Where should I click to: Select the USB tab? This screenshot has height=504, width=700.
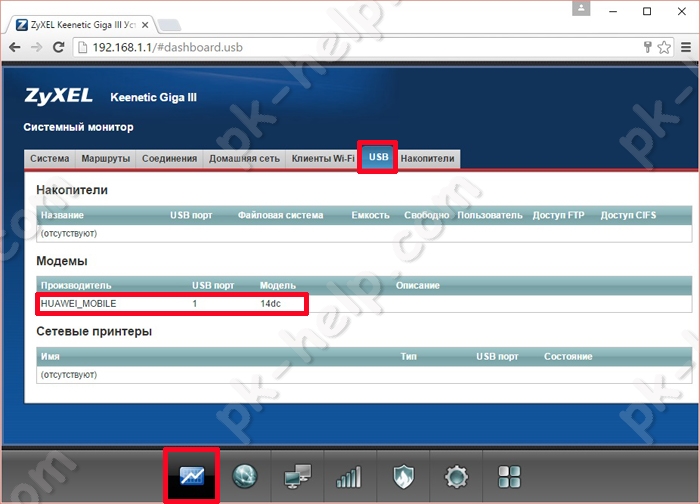click(378, 157)
